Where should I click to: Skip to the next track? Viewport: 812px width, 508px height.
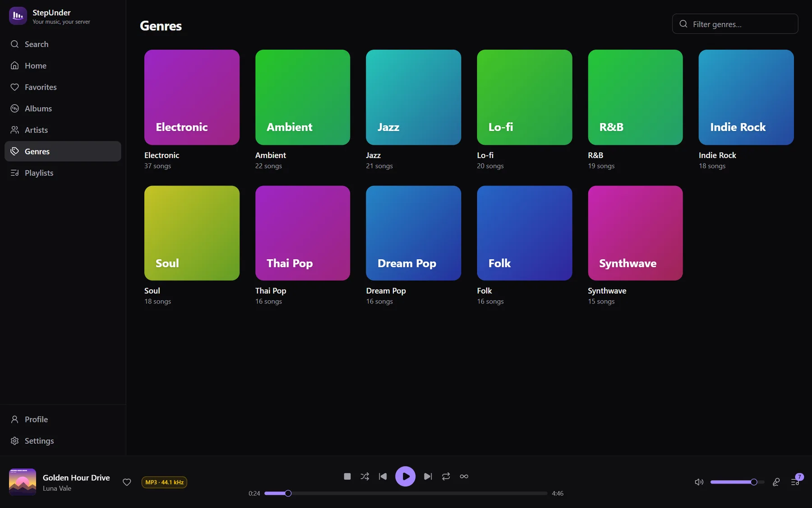click(x=428, y=476)
